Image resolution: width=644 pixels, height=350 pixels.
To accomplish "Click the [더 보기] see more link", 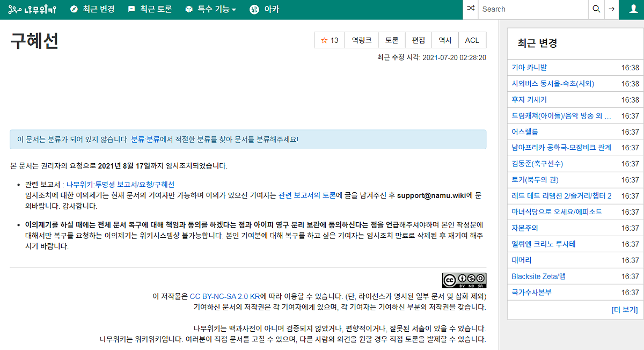I will point(625,310).
